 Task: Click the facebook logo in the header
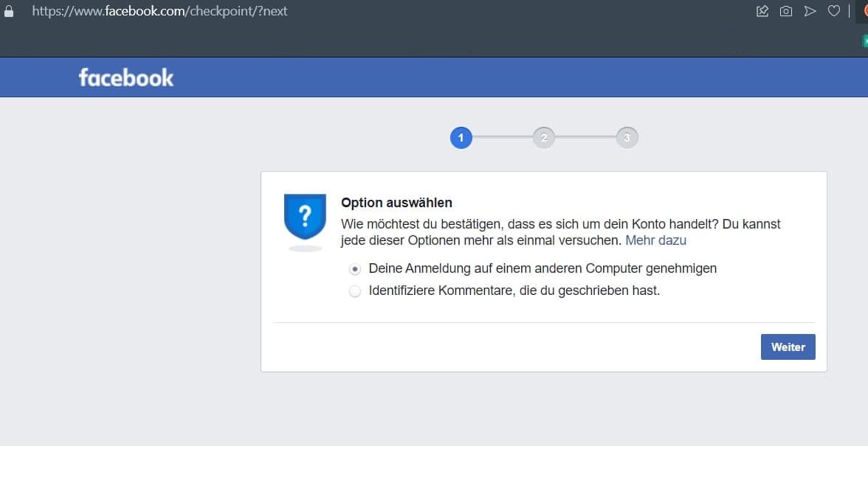click(x=126, y=77)
